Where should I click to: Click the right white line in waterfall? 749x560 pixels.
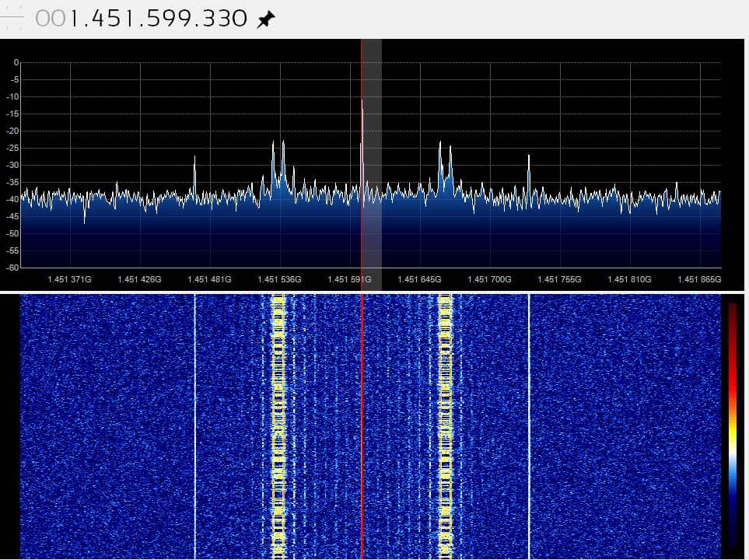click(x=529, y=427)
